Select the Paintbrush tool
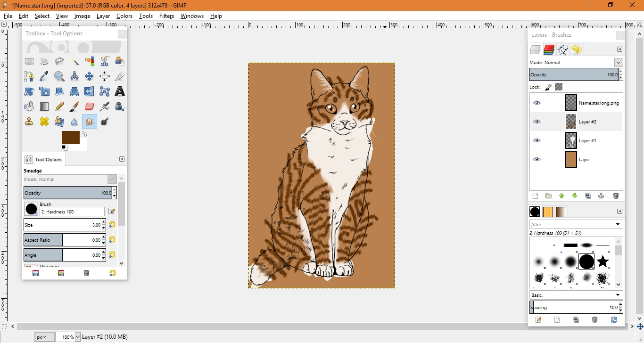The height and width of the screenshot is (343, 644). [74, 106]
